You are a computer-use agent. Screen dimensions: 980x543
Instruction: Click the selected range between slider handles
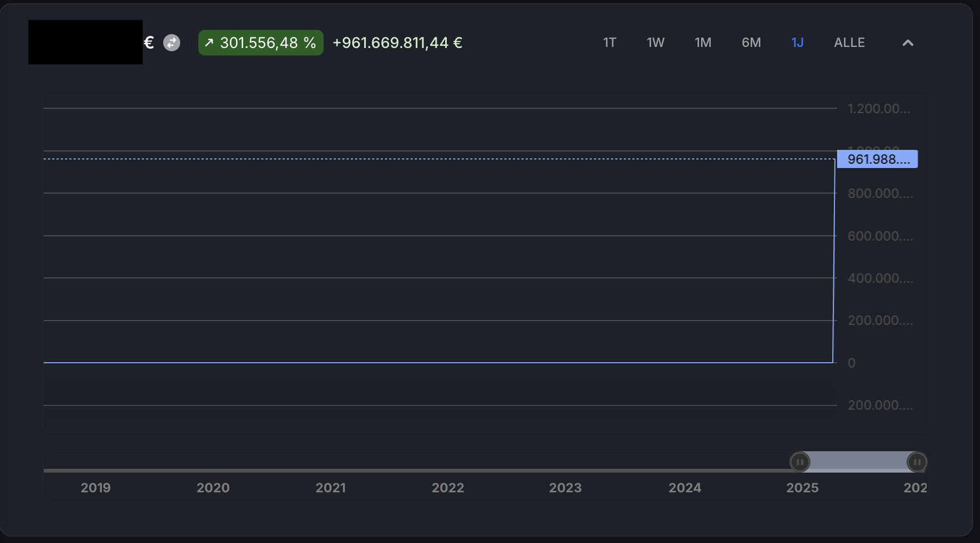[x=858, y=462]
